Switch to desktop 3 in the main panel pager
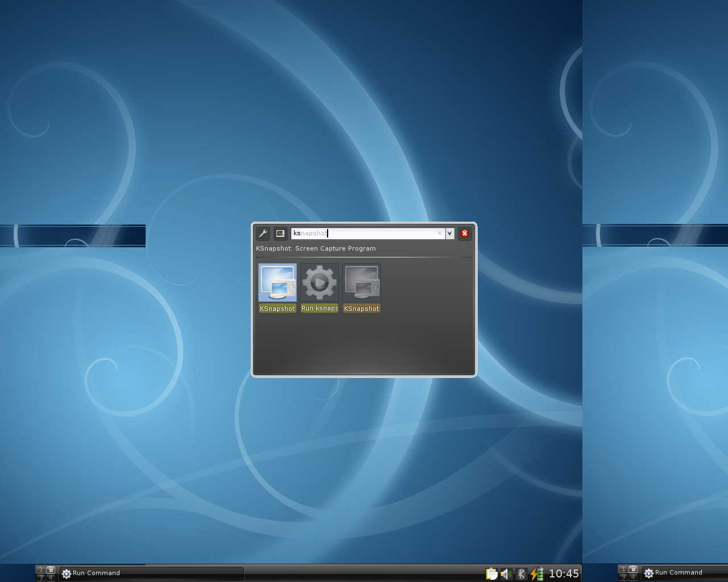Screen dimensions: 728x582 click(x=40, y=577)
